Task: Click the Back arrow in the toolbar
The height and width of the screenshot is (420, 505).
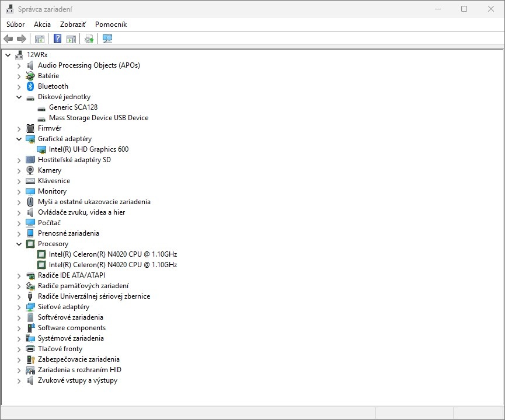Action: pyautogui.click(x=8, y=39)
